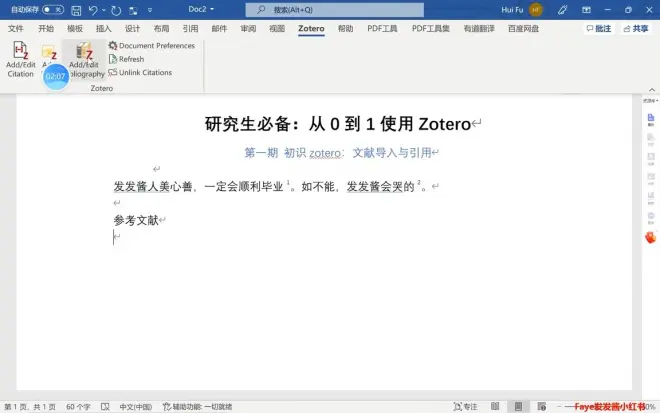Click the Redo/Repeat icon
This screenshot has width=660, height=413.
pos(116,10)
